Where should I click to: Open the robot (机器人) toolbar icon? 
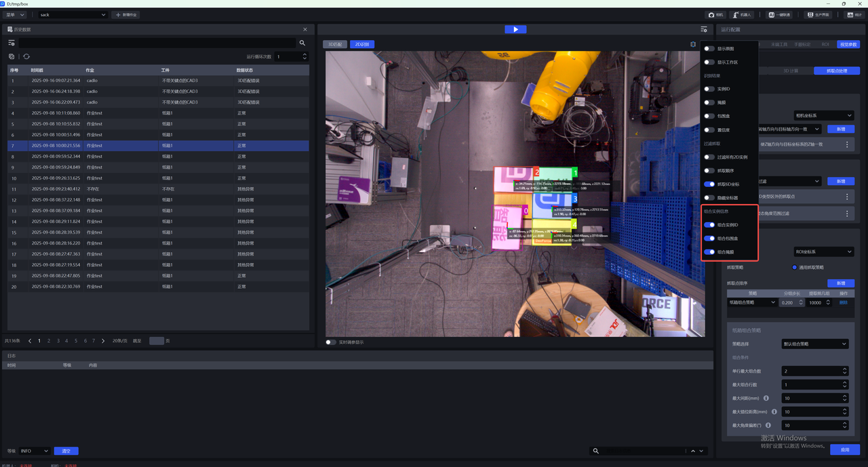pyautogui.click(x=743, y=14)
